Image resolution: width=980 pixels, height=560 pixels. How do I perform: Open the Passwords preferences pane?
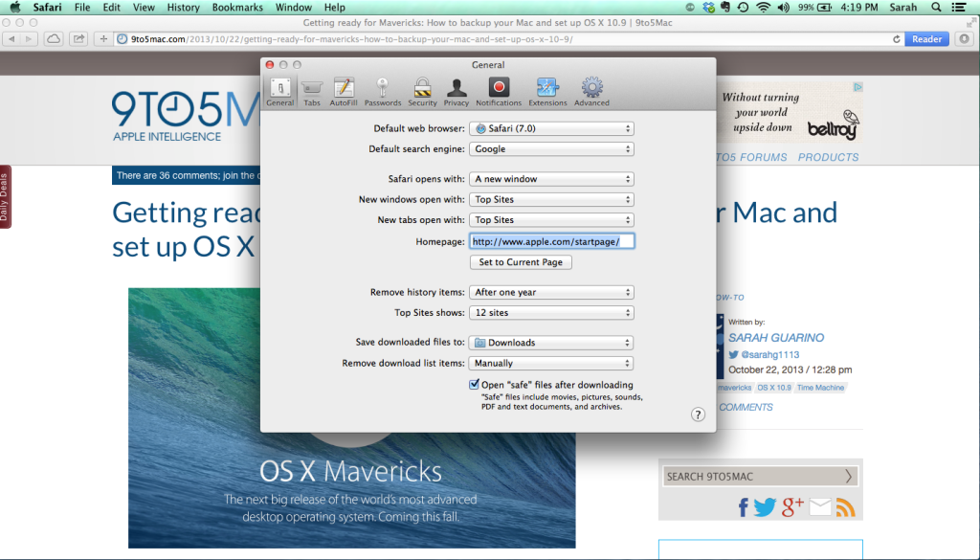[x=383, y=92]
